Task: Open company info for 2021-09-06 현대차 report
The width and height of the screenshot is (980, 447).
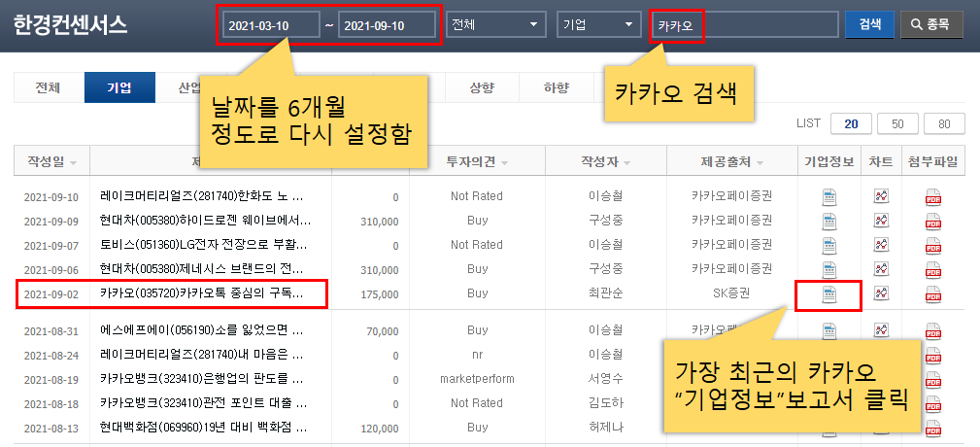Action: [829, 269]
